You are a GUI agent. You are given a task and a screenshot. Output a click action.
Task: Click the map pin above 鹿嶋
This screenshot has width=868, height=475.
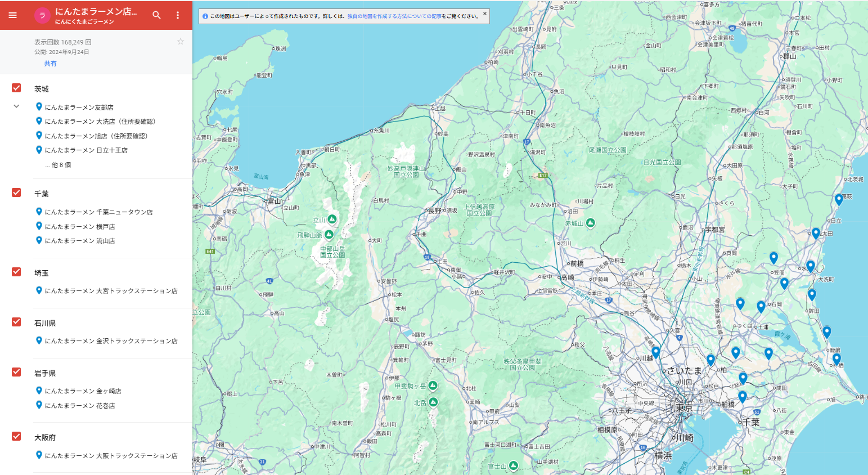826,332
